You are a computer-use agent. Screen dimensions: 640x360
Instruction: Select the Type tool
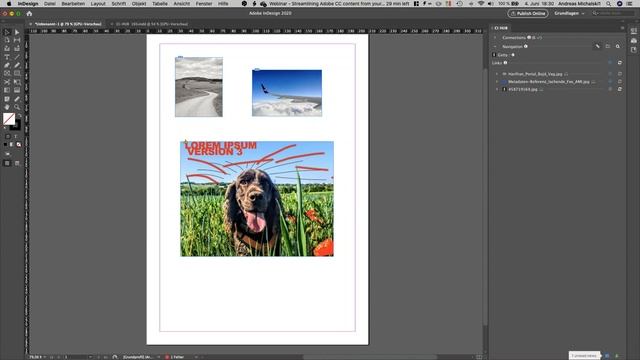[x=7, y=57]
